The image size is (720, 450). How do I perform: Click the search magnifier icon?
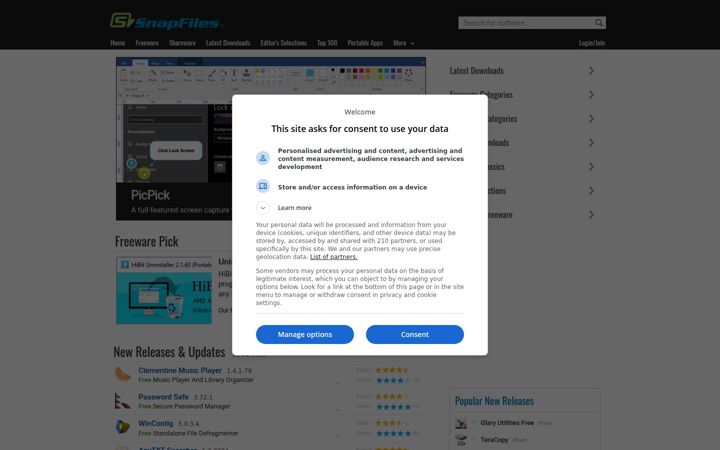[x=599, y=22]
